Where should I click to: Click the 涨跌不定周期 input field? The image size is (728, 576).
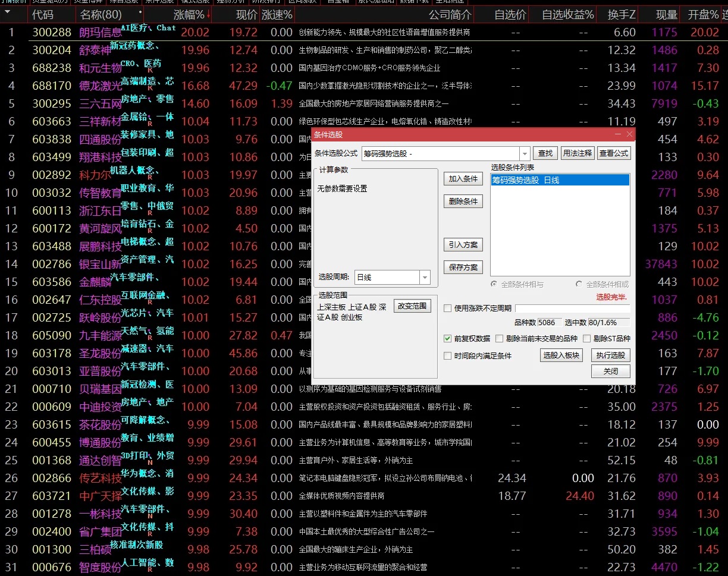click(x=572, y=309)
